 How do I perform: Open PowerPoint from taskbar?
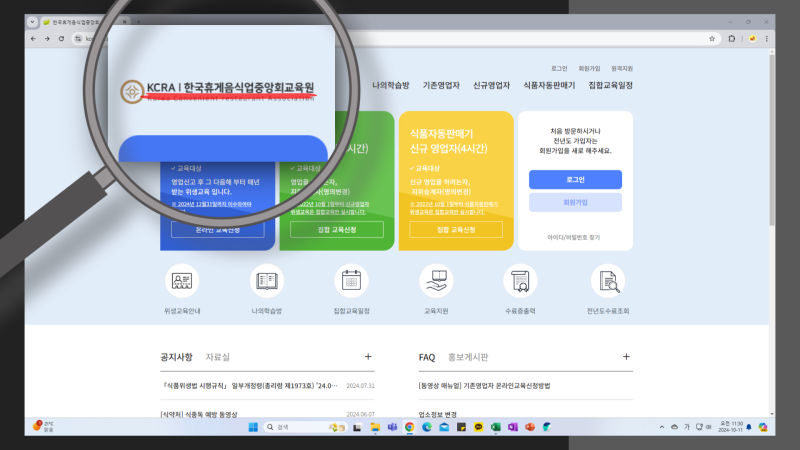coord(530,427)
